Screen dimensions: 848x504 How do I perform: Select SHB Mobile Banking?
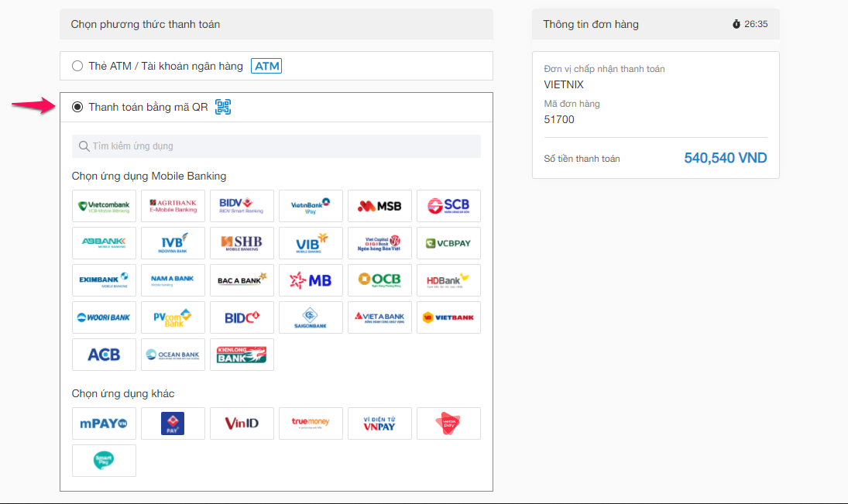[242, 243]
